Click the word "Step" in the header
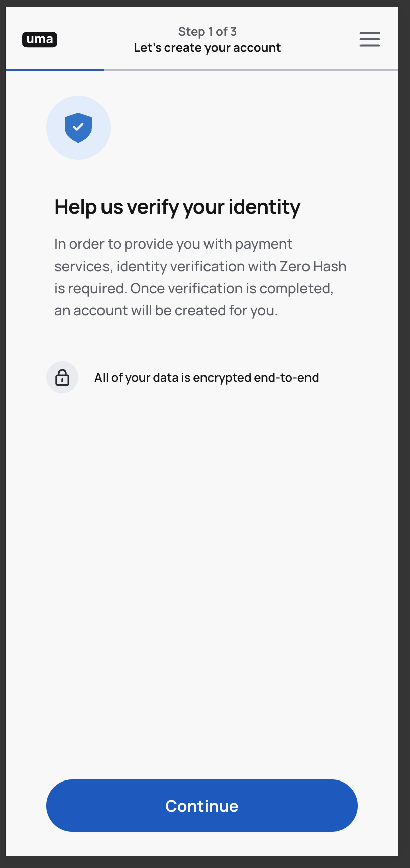 [191, 32]
